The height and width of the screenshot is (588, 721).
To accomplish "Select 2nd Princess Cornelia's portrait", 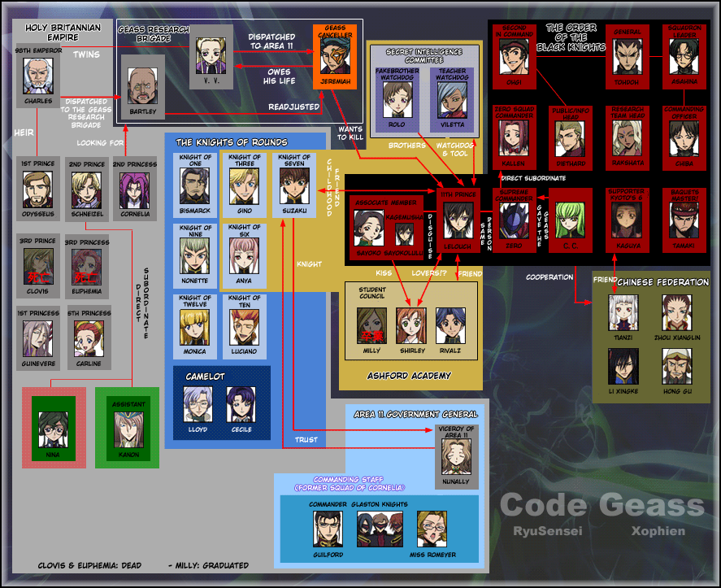I will 135,190.
